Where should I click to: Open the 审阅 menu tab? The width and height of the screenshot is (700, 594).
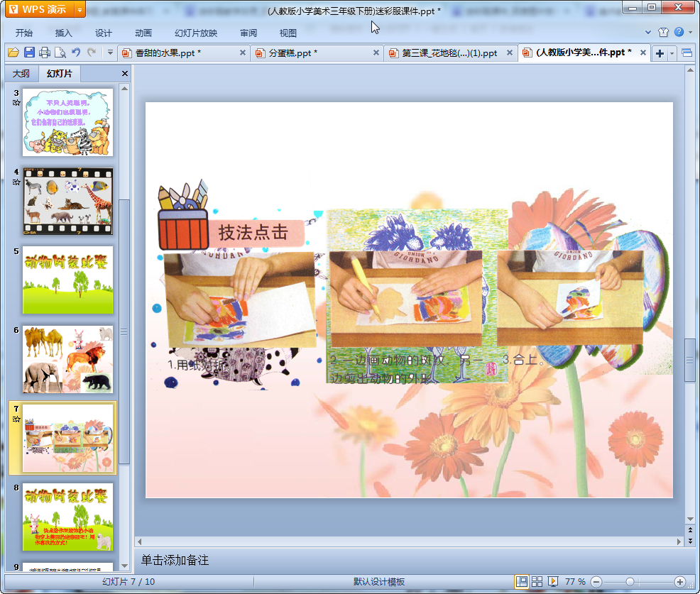click(x=248, y=33)
